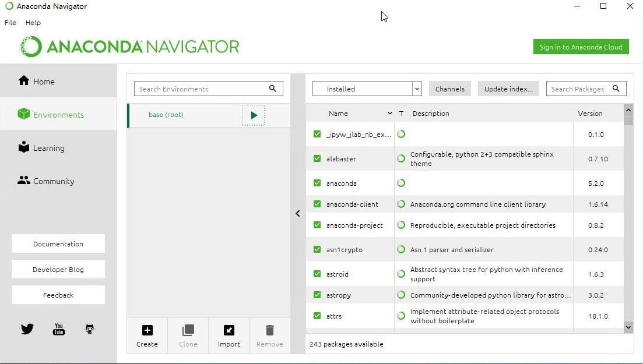Click the type icon for alabaster
This screenshot has height=364, width=643.
(401, 158)
